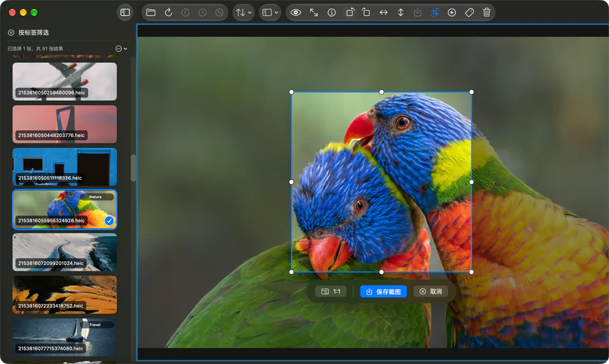609x364 pixels.
Task: Delete image with trash icon
Action: click(487, 13)
